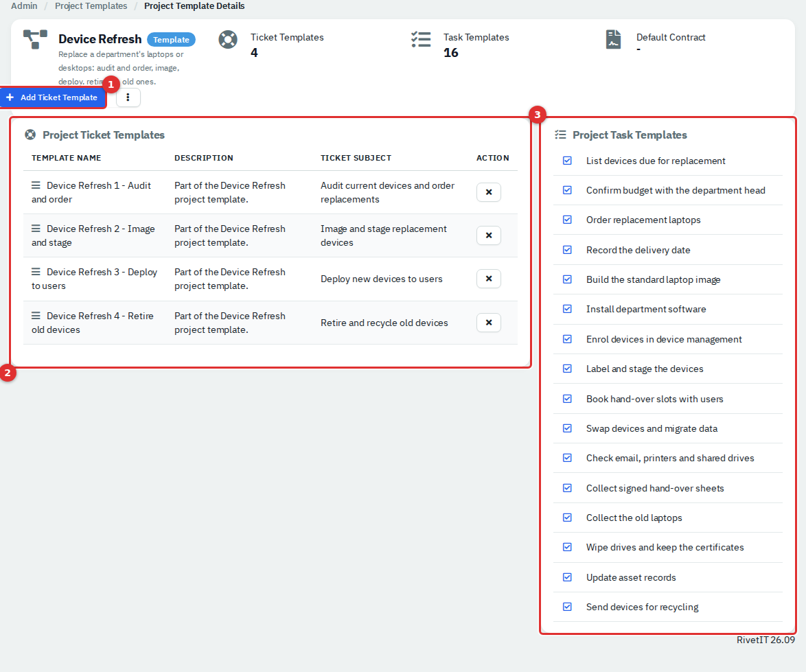Toggle checkbox for Swap devices and migrate data

tap(568, 428)
